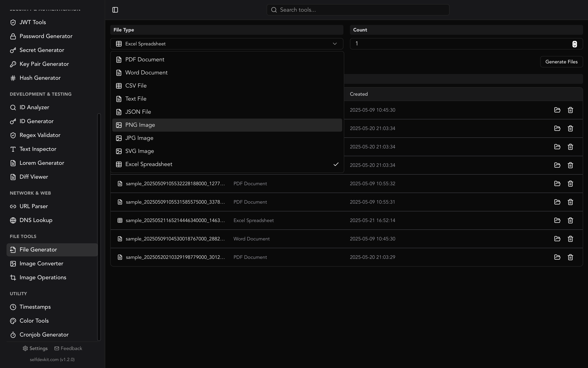Choose Word Document file type
The height and width of the screenshot is (368, 588).
tap(227, 73)
